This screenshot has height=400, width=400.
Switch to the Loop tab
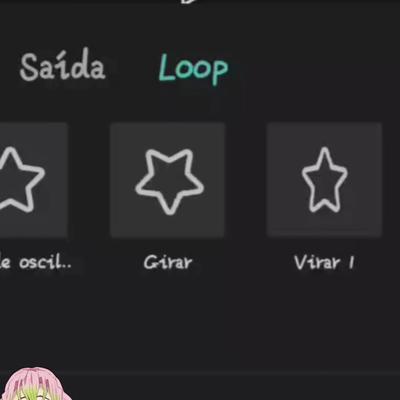click(x=193, y=69)
